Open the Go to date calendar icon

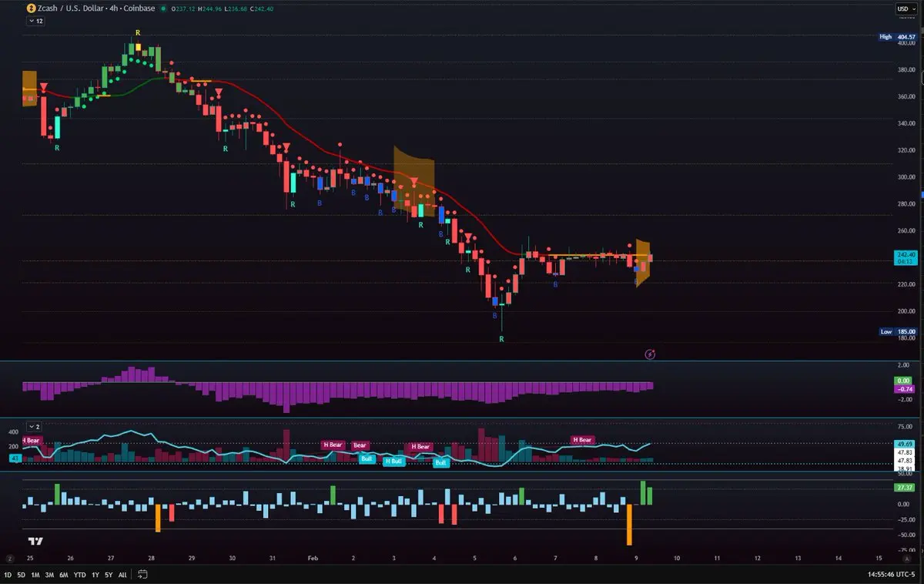coord(143,574)
